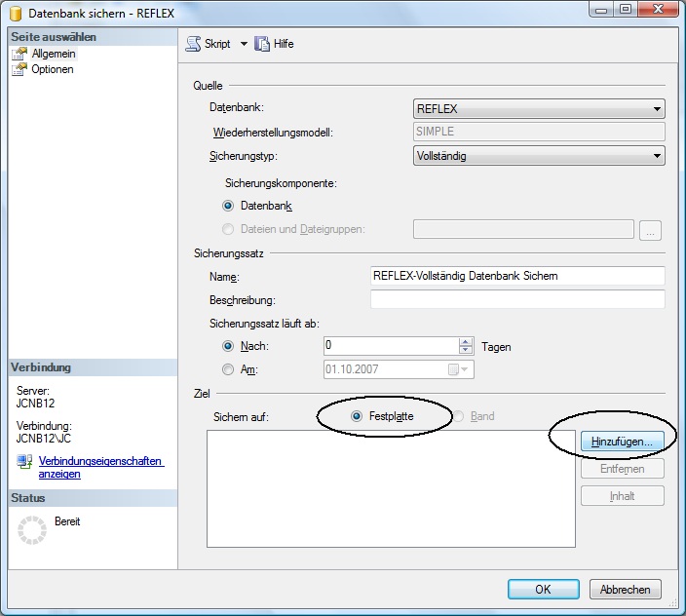686x616 pixels.
Task: Increase days with the spinner up arrow
Action: pyautogui.click(x=466, y=342)
